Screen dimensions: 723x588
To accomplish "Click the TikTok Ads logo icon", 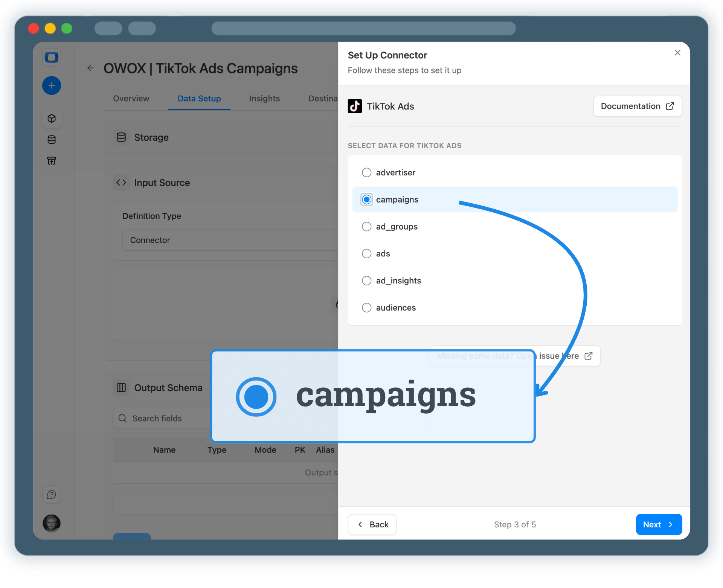I will pyautogui.click(x=355, y=106).
